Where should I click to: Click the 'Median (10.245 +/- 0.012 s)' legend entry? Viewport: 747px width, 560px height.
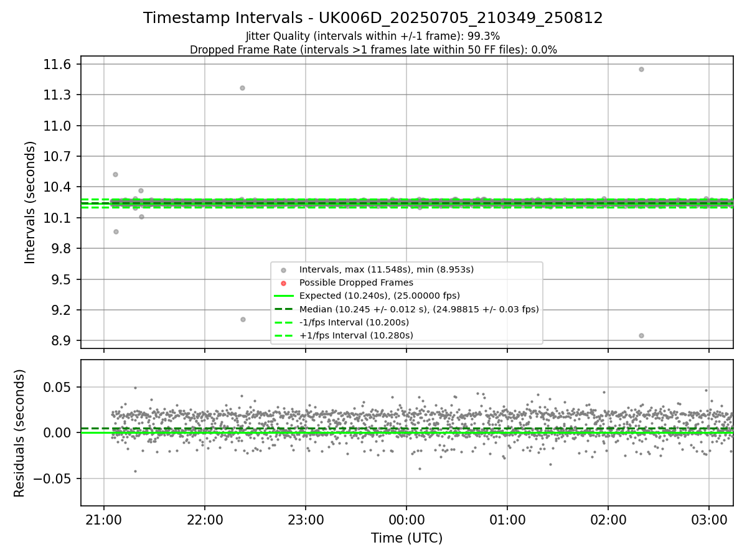tap(419, 309)
